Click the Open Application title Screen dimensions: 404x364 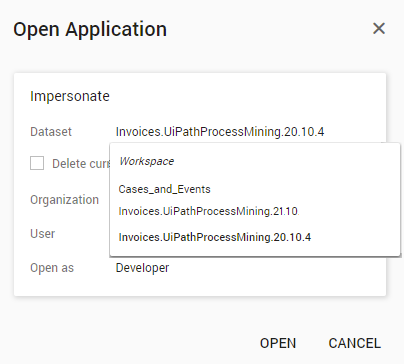point(90,29)
